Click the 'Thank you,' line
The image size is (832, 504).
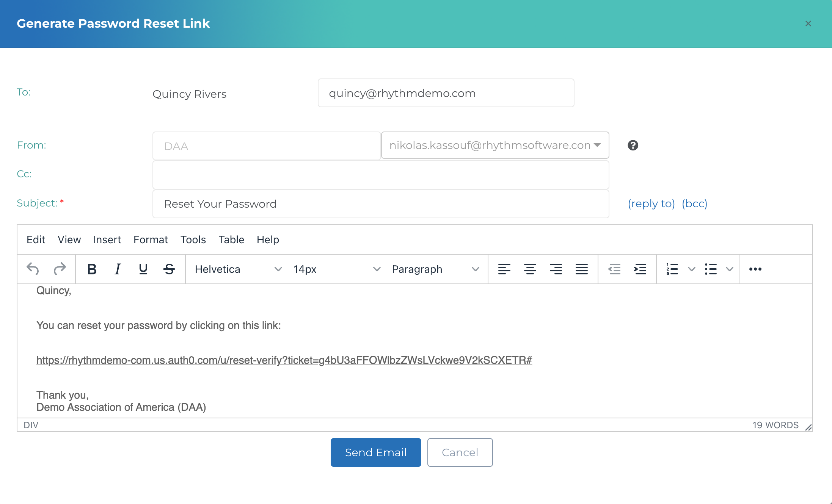coord(63,395)
